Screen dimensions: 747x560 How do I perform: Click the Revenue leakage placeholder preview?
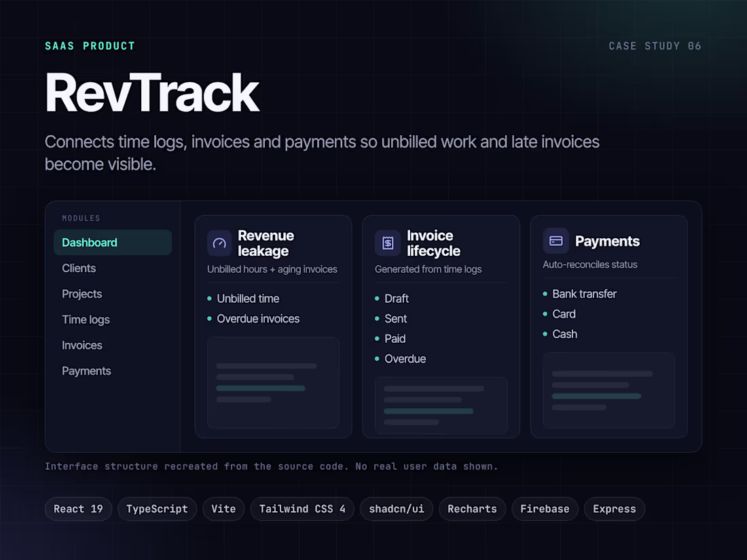tap(273, 382)
